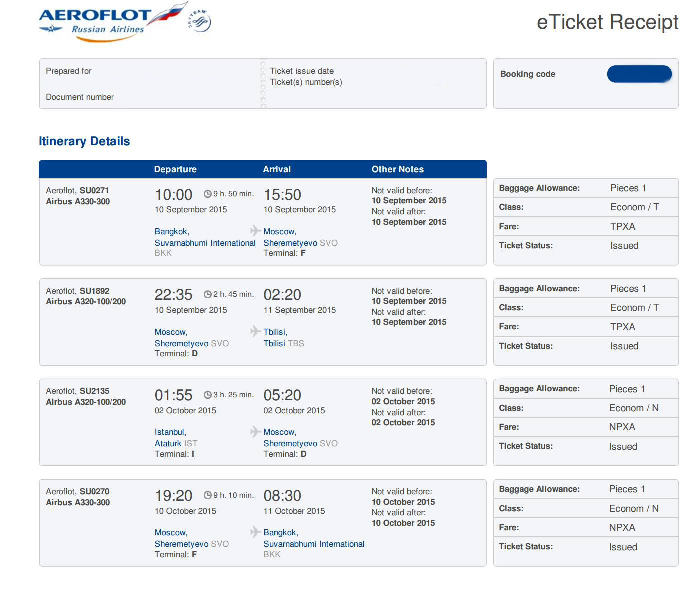Click the clock icon beside 9 h. 50 min.
This screenshot has height=591, width=700.
208,194
